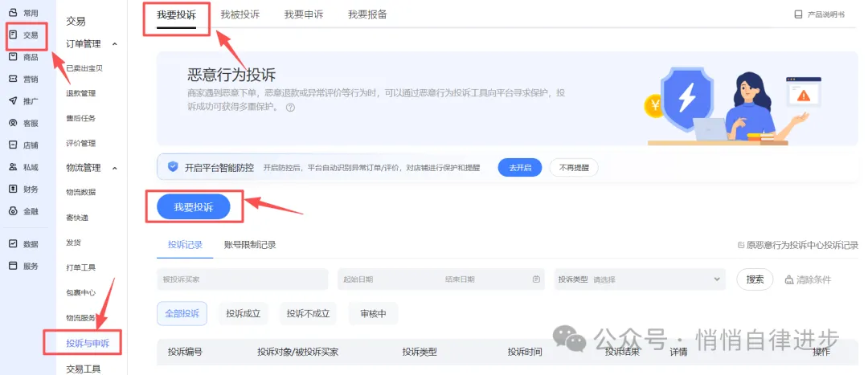Open 寄快递 in the menu

point(77,218)
